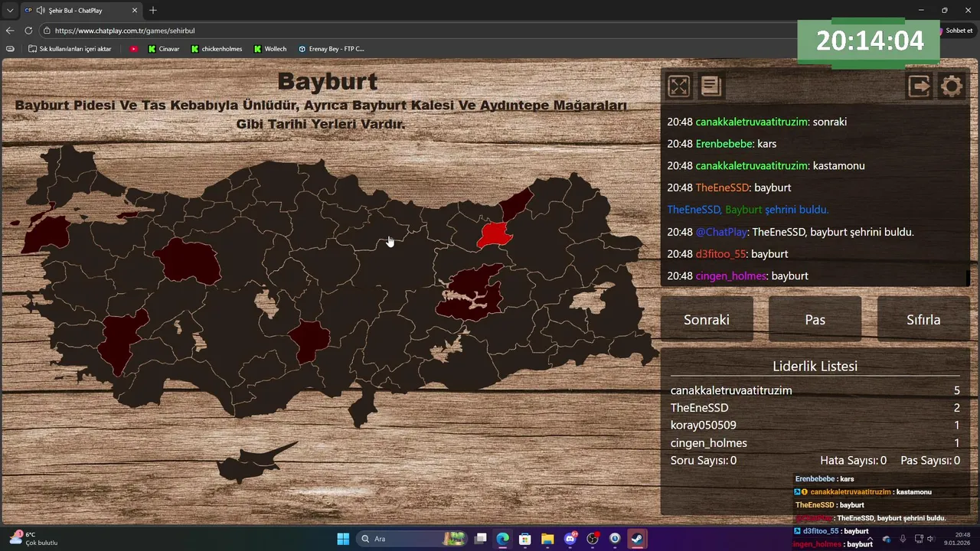980x551 pixels.
Task: Click the exit arrow icon in panel
Action: click(920, 86)
